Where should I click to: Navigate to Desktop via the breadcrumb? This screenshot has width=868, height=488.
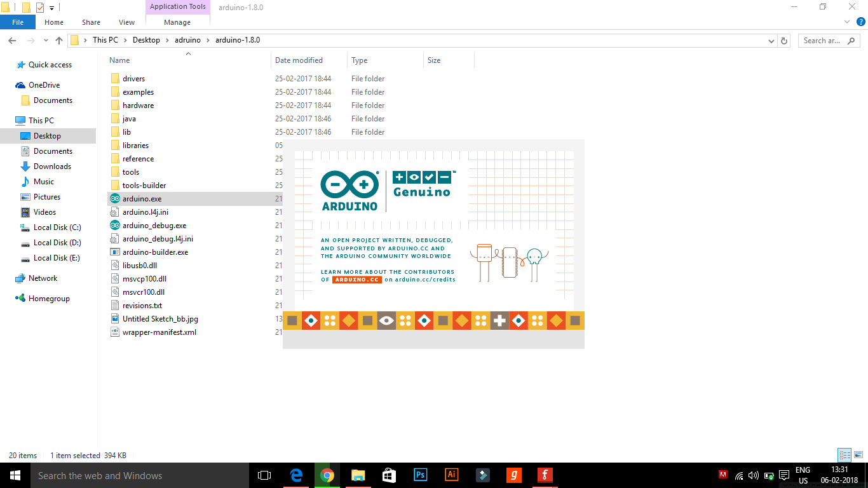click(x=146, y=39)
